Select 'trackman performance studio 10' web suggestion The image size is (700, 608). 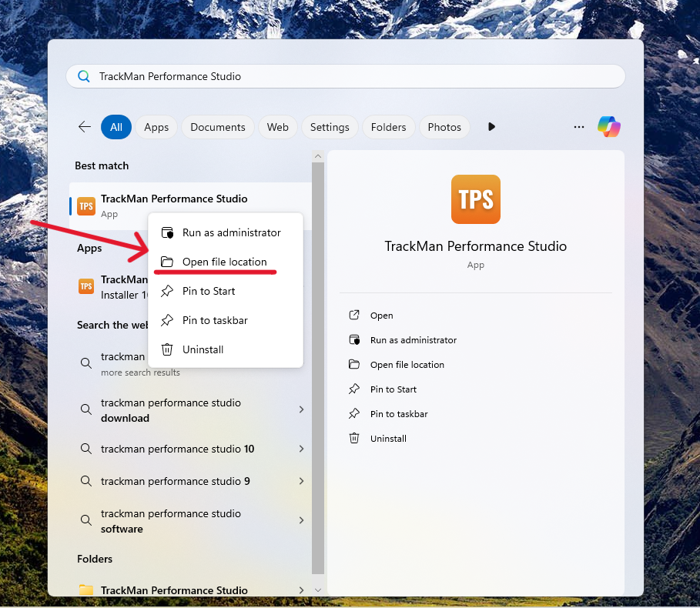click(x=190, y=449)
